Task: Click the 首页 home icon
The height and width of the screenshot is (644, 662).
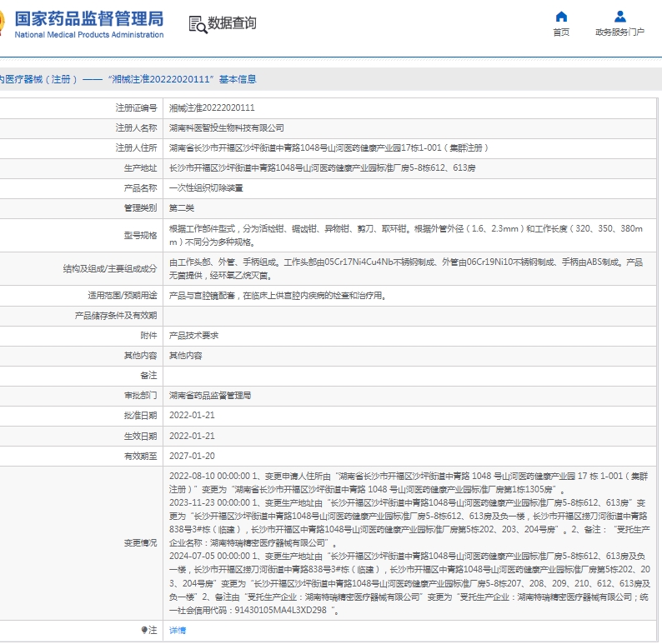Action: [561, 17]
